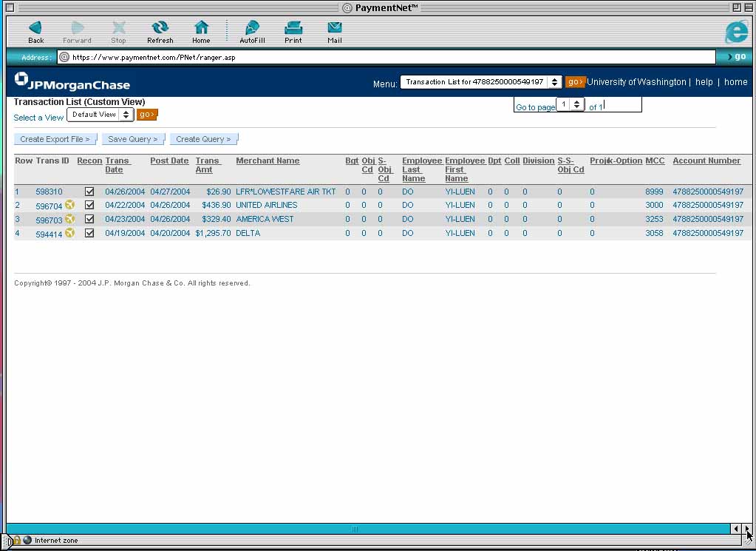Screen dimensions: 756x551
Task: Click the horizontal scrollbar thumb
Action: pos(355,529)
